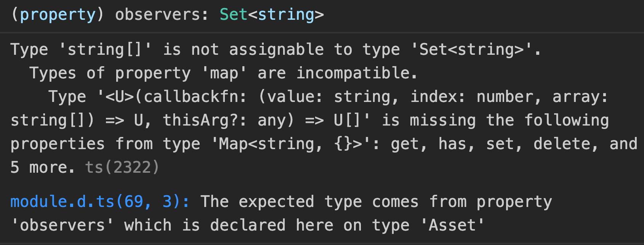The image size is (644, 245).
Task: Click quoted 'observers' in the related information line
Action: (x=62, y=225)
